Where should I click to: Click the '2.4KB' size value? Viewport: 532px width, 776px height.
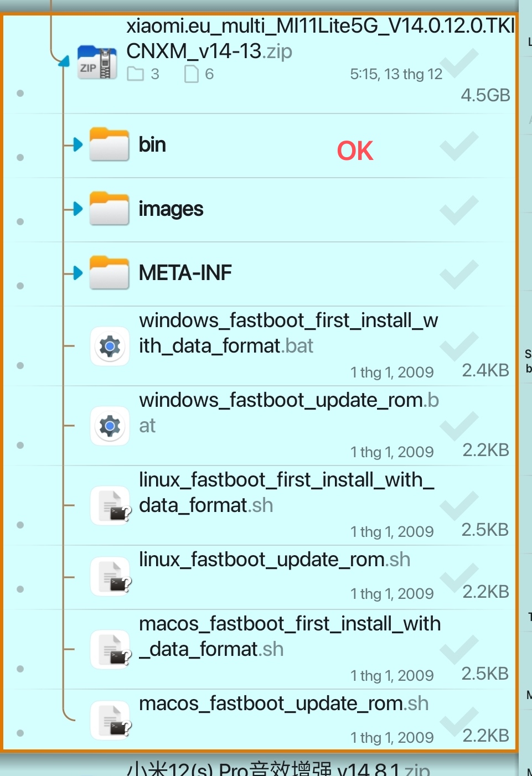point(485,370)
